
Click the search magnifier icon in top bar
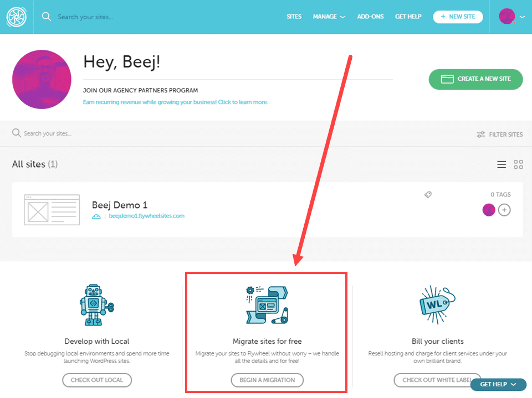coord(47,17)
